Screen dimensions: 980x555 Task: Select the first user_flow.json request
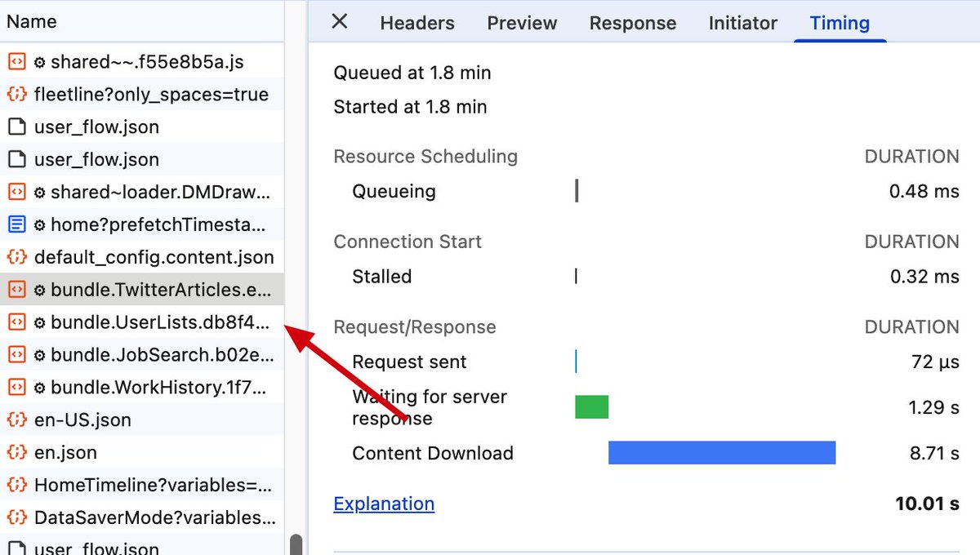[x=142, y=127]
